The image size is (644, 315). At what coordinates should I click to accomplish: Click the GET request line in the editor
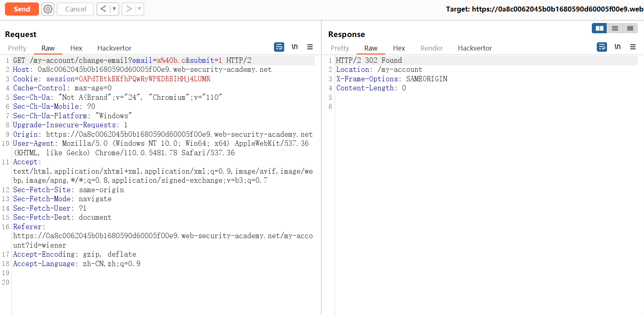132,60
